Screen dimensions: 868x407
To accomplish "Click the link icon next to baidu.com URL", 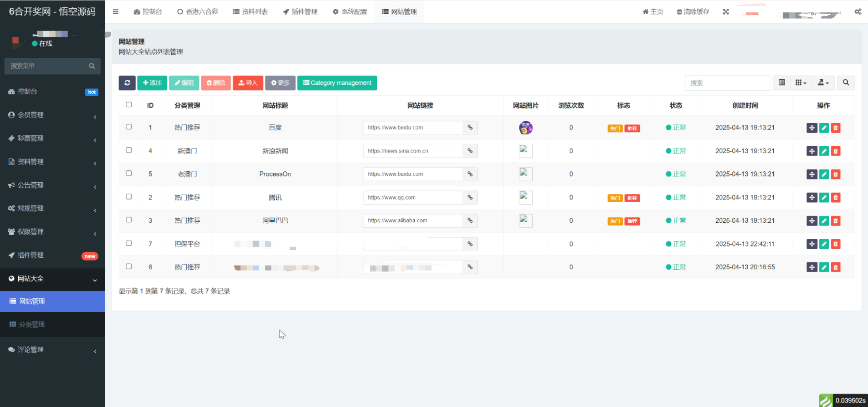I will pos(470,127).
